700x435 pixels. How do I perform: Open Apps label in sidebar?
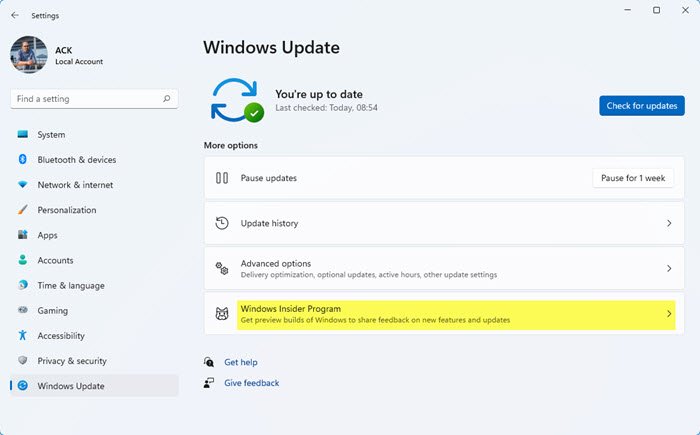[47, 235]
